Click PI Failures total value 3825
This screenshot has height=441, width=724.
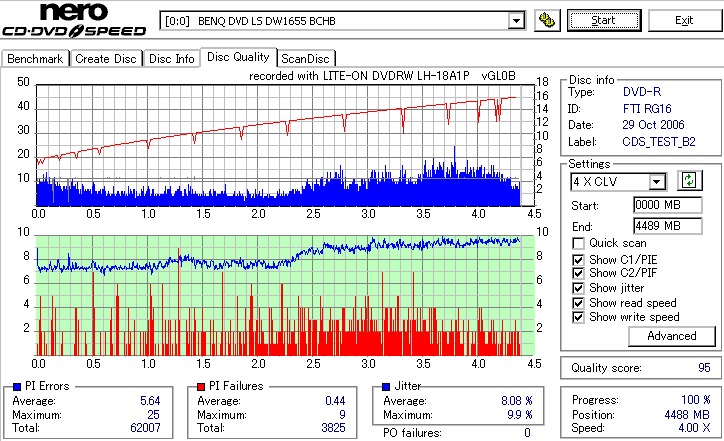click(333, 428)
